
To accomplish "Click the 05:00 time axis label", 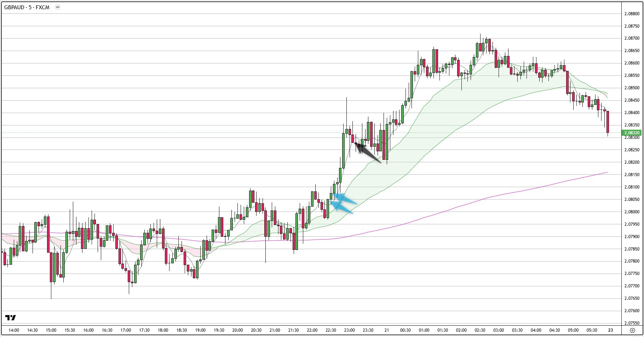I will [573, 330].
